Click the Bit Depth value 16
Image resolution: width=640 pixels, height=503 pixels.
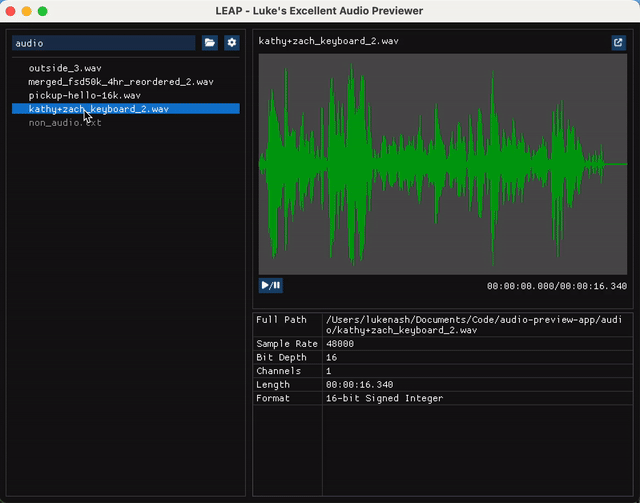coord(478,357)
